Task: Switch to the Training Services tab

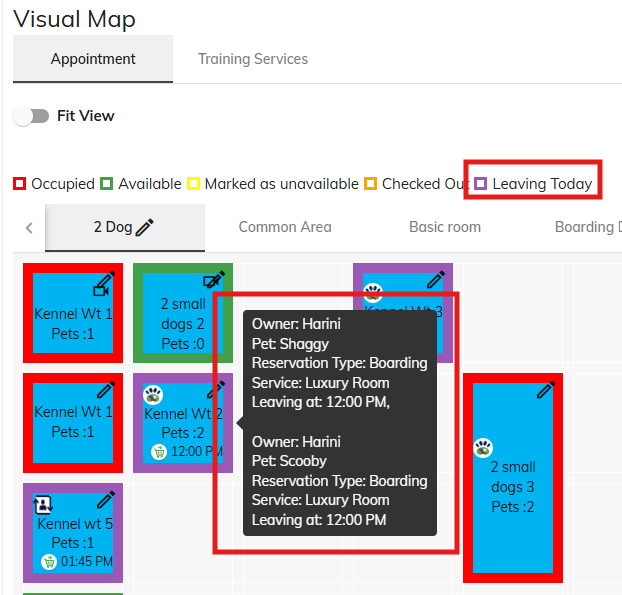Action: point(253,59)
